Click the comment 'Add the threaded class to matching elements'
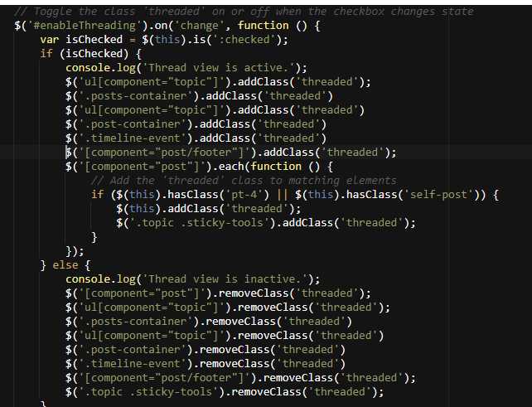This screenshot has width=532, height=407. pos(244,181)
